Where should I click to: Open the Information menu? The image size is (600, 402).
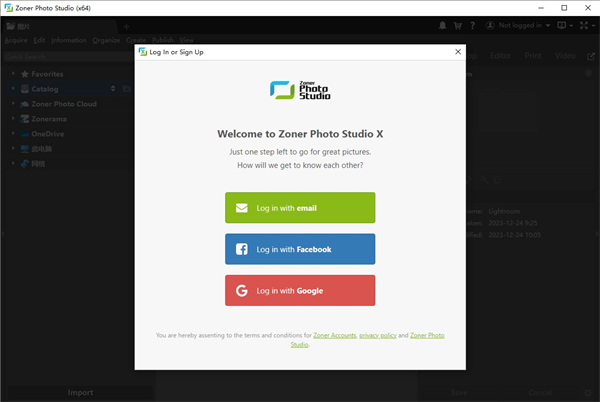click(68, 40)
